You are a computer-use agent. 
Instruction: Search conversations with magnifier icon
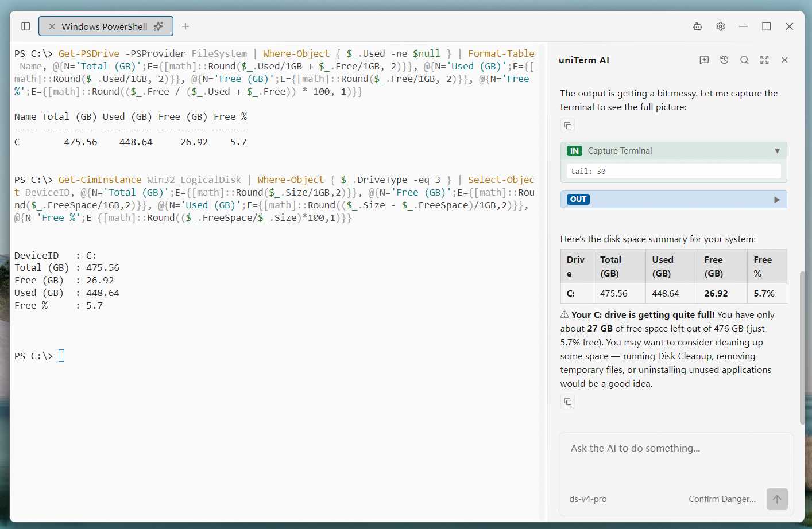pos(744,60)
